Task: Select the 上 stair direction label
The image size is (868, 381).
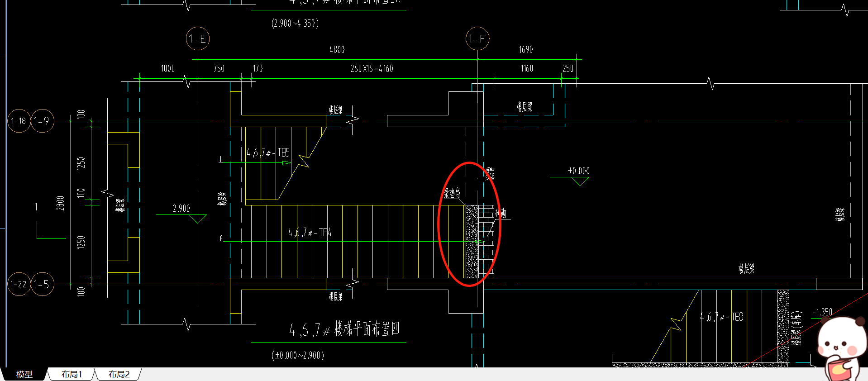Action: [x=221, y=159]
